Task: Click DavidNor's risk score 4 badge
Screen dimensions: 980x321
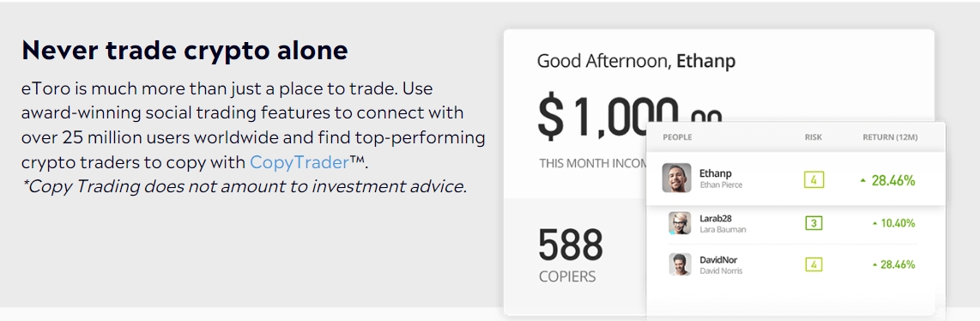Action: click(814, 264)
